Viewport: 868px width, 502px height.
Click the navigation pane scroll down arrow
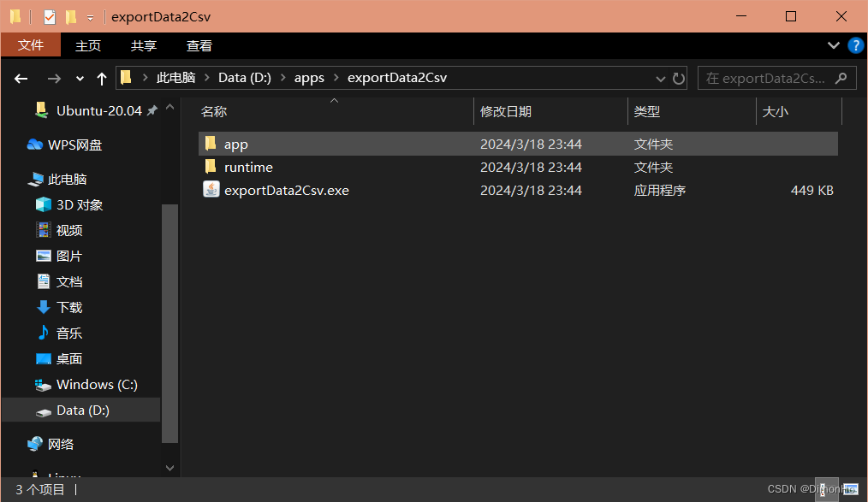[170, 468]
